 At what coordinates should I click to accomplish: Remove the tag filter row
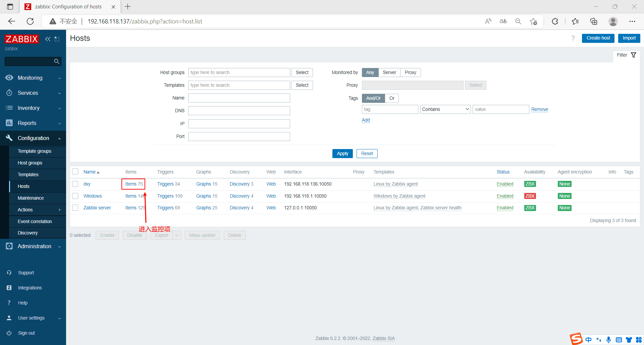point(539,109)
